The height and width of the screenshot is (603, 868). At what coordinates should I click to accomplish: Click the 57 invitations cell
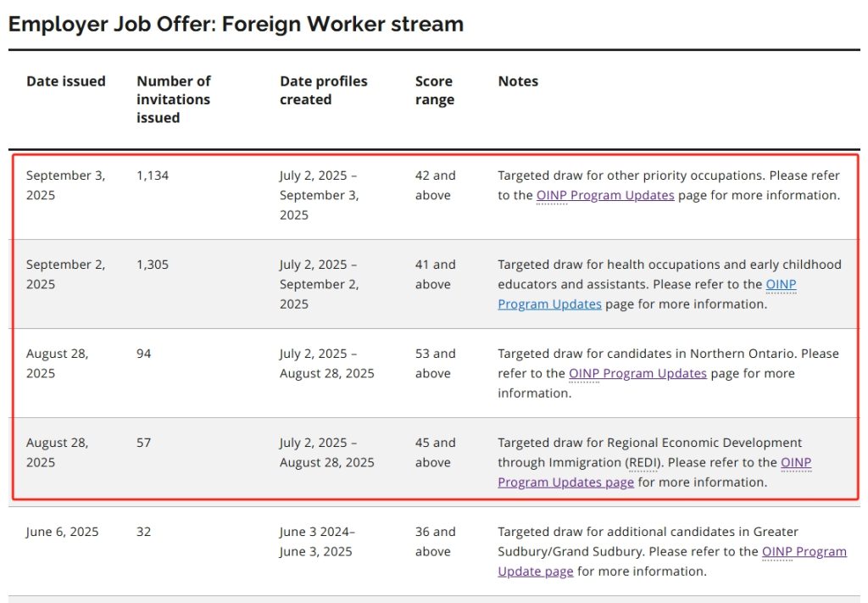coord(144,443)
